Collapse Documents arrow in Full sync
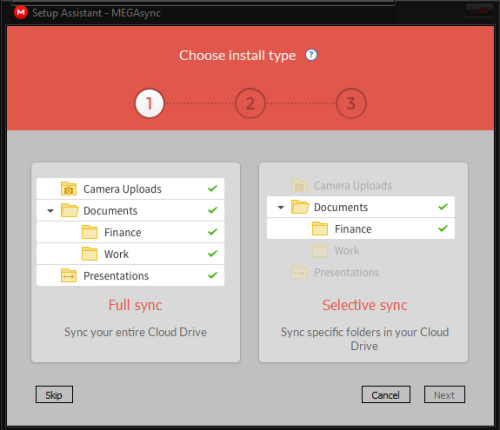 coord(50,211)
